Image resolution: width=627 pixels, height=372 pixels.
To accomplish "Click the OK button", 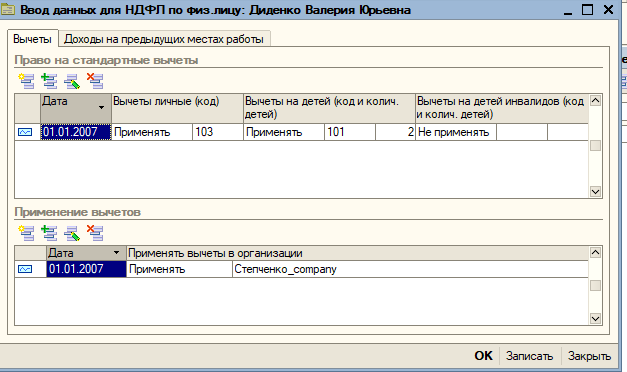I will (483, 356).
